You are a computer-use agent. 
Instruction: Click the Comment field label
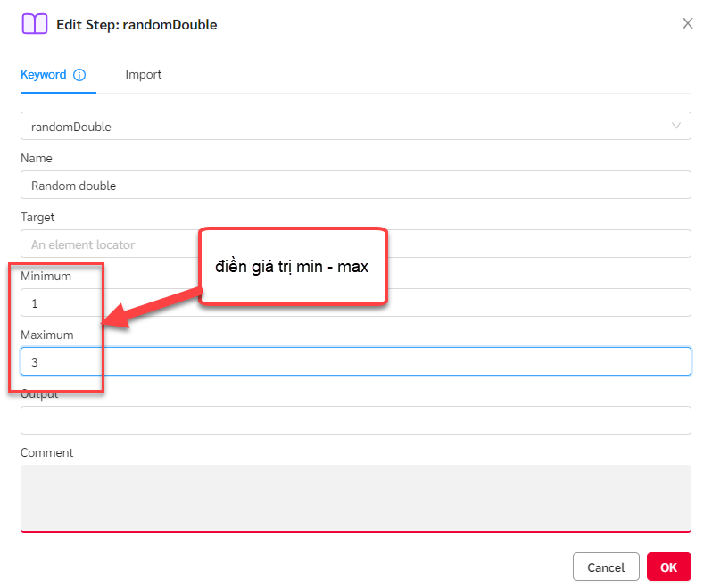tap(47, 452)
